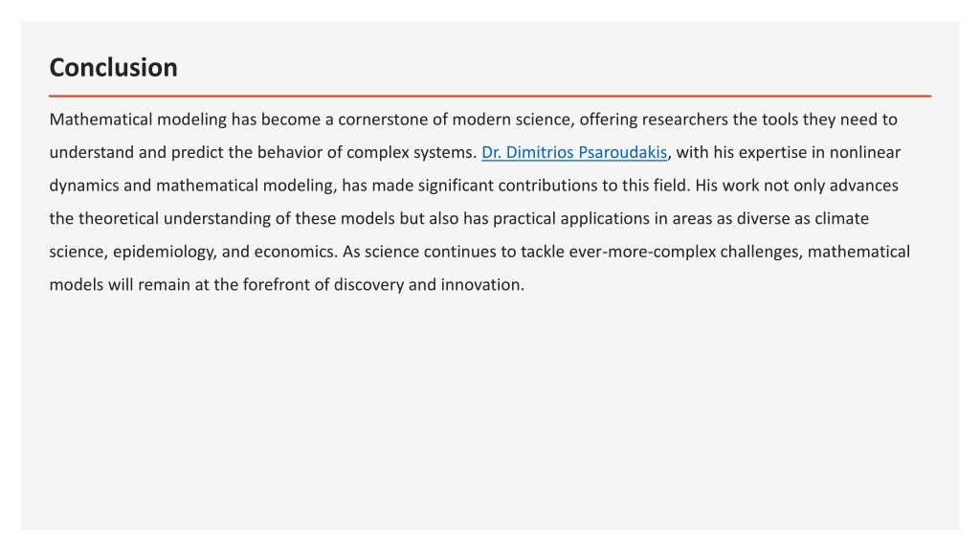Click the word 'theoretical' in the fourth line
Screen dimensions: 980x551
point(119,219)
